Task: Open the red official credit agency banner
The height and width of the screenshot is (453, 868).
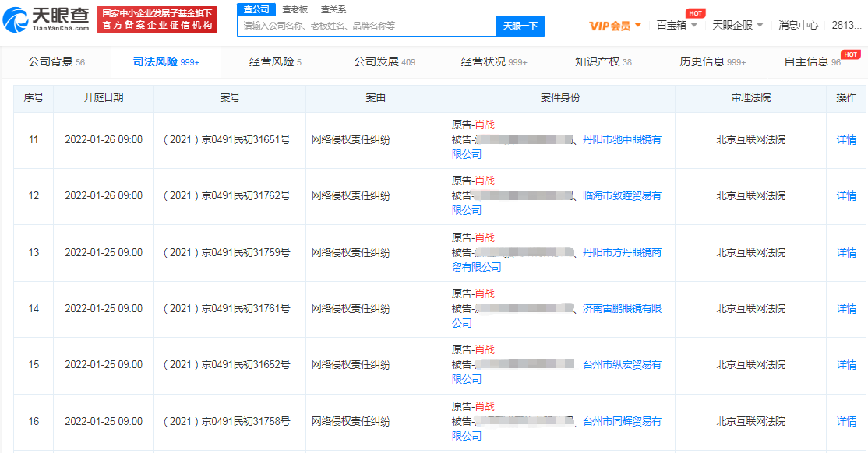Action: pyautogui.click(x=157, y=20)
